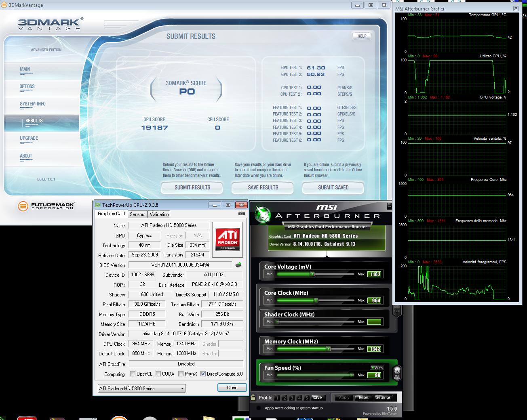
Task: Toggle the fan speed Auto button
Action: click(x=377, y=367)
